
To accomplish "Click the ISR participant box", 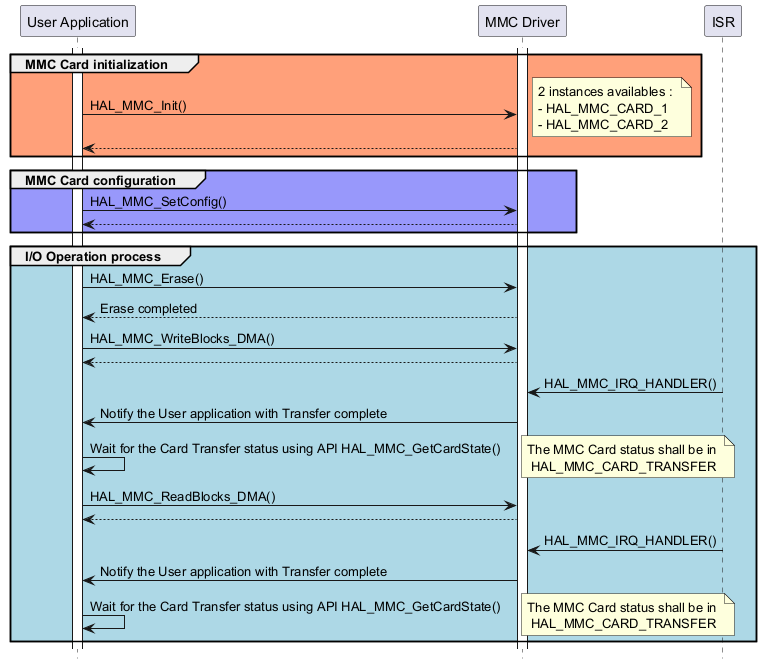I will 722,22.
